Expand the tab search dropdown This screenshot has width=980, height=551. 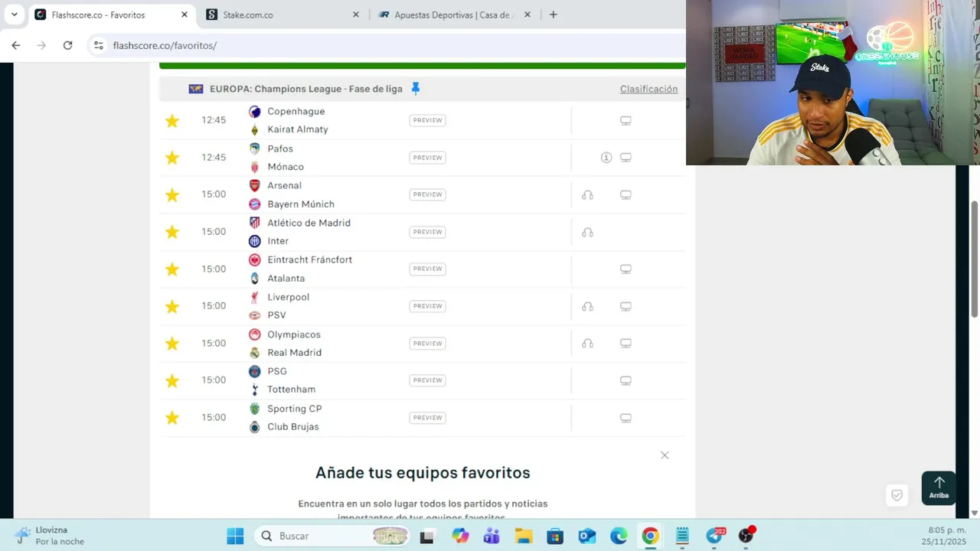pos(14,15)
